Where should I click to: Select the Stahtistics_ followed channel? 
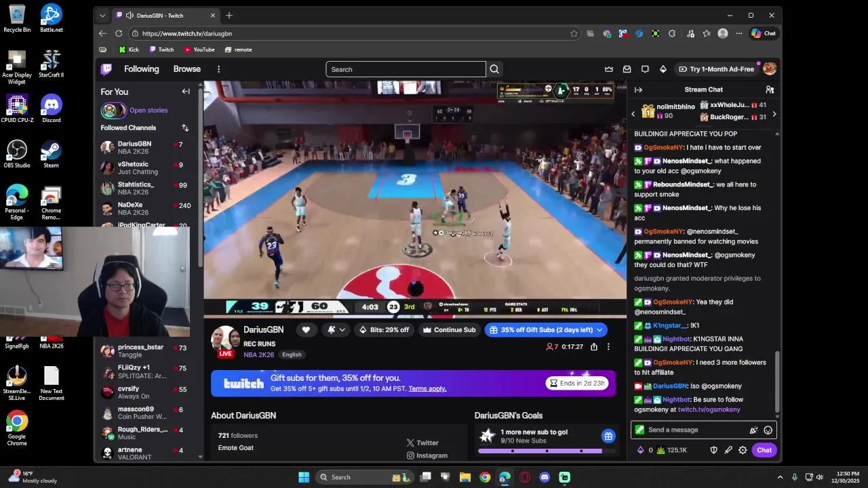coord(146,188)
